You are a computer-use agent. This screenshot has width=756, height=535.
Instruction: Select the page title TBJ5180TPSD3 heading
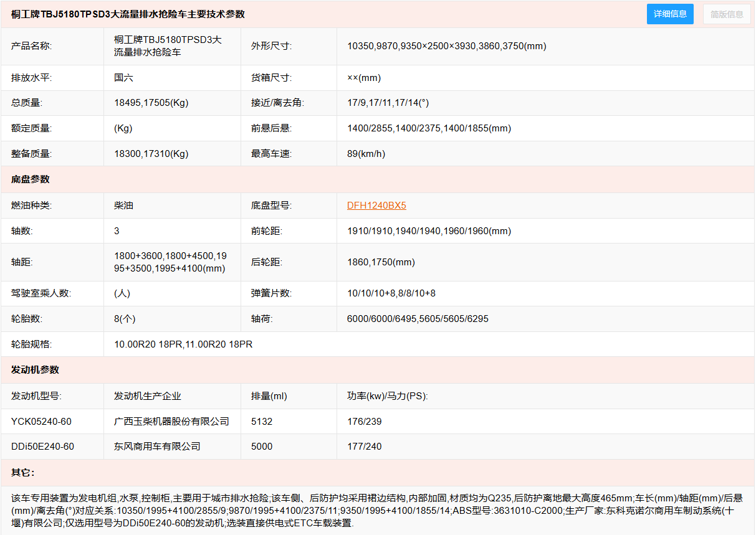[x=128, y=14]
